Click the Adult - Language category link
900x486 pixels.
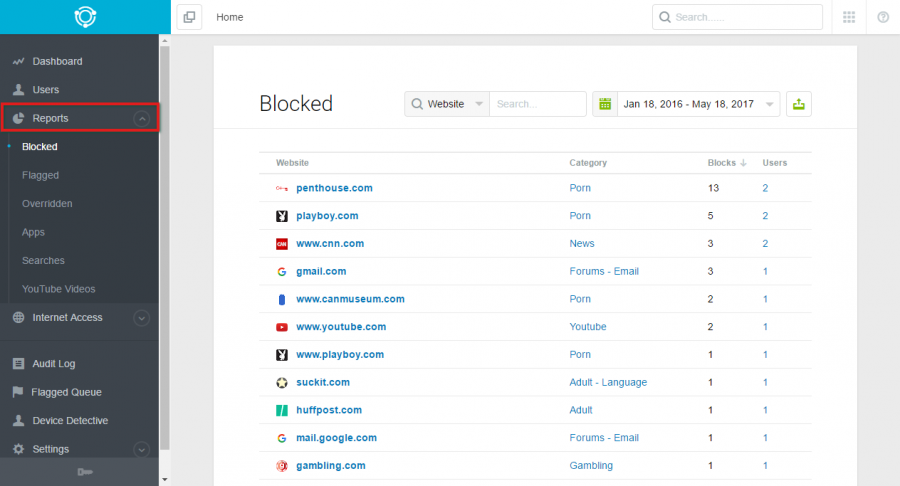point(608,383)
